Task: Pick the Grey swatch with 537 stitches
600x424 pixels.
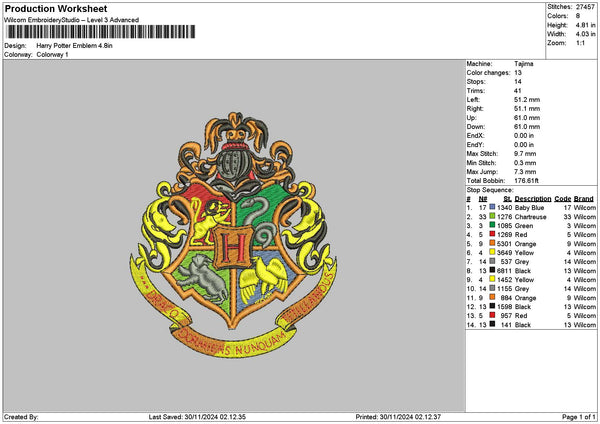Action: [492, 261]
